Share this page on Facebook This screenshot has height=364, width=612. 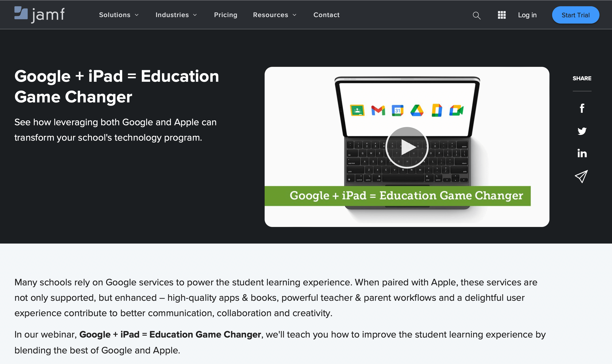click(x=582, y=108)
